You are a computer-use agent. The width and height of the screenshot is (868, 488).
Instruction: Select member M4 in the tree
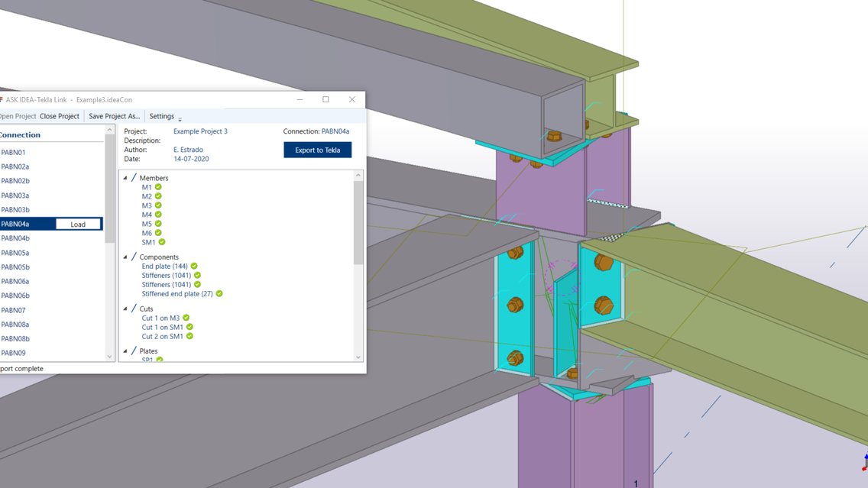(x=147, y=215)
